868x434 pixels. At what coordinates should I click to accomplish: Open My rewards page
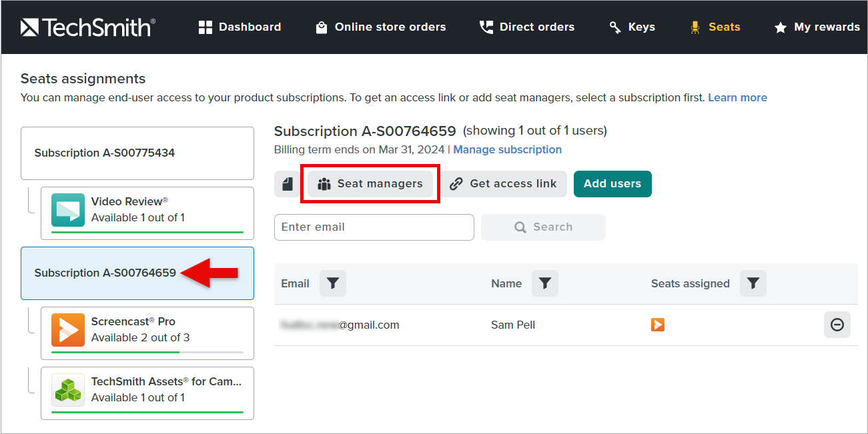pyautogui.click(x=817, y=27)
